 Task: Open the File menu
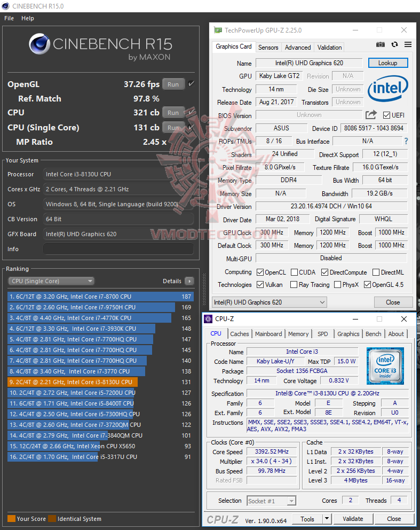tap(9, 18)
